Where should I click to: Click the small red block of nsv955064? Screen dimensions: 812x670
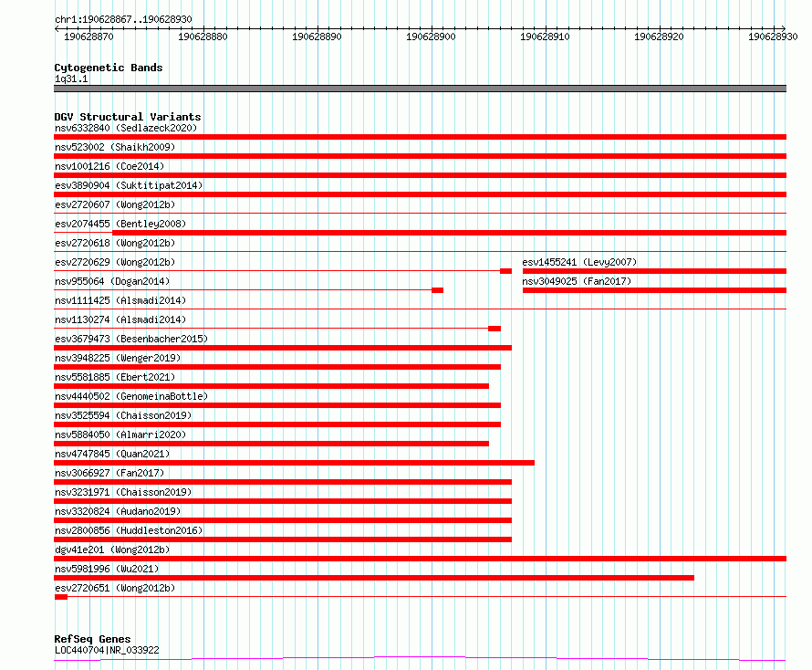[438, 290]
